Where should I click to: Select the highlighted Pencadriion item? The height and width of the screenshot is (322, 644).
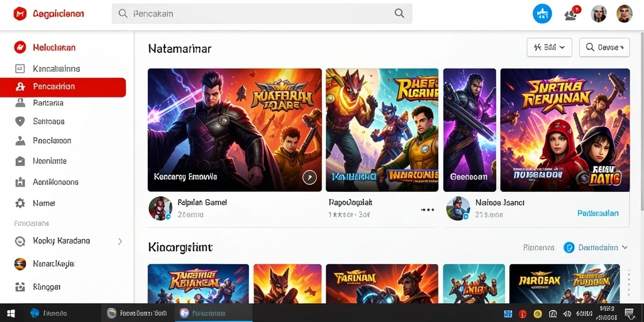63,87
